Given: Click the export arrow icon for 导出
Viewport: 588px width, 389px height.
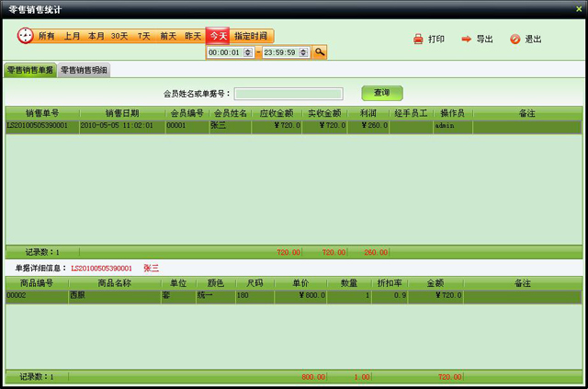Looking at the screenshot, I should click(466, 40).
